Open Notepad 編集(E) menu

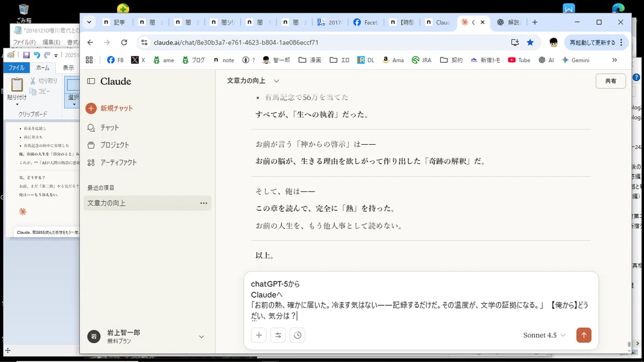pyautogui.click(x=52, y=42)
